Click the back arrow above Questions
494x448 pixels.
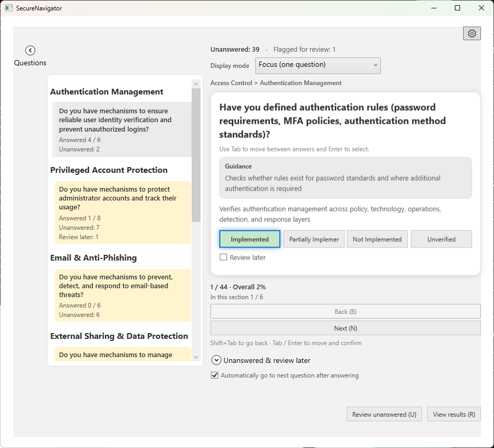[30, 50]
